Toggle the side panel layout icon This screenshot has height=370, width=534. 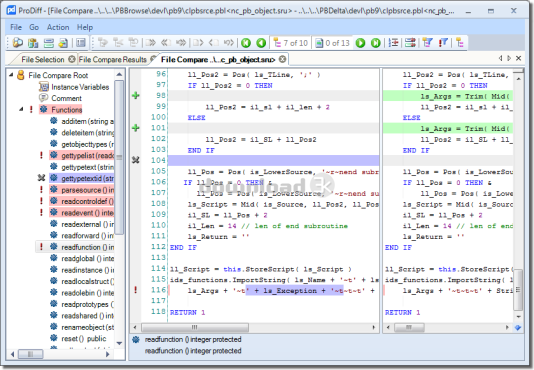(81, 43)
